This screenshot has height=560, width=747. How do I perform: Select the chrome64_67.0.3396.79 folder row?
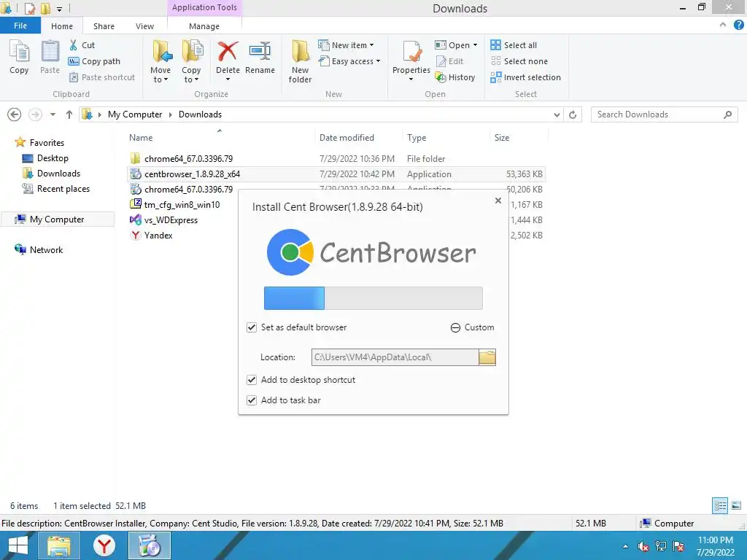click(x=336, y=158)
